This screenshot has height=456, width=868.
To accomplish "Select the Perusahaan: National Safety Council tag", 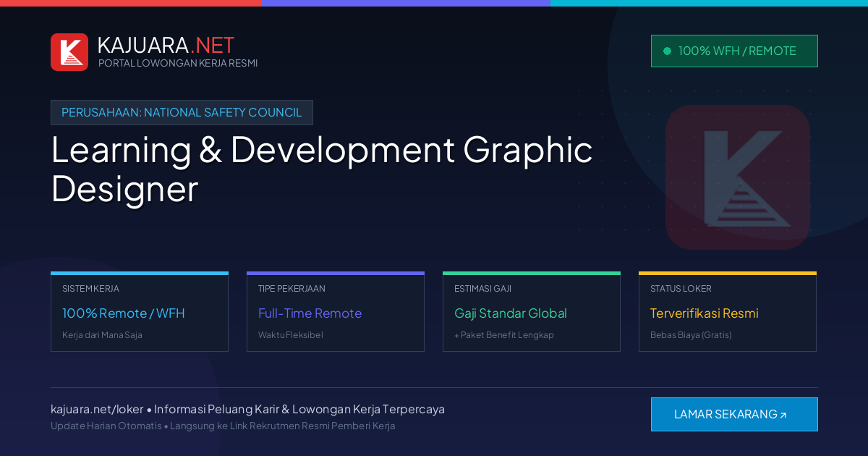I will point(182,112).
